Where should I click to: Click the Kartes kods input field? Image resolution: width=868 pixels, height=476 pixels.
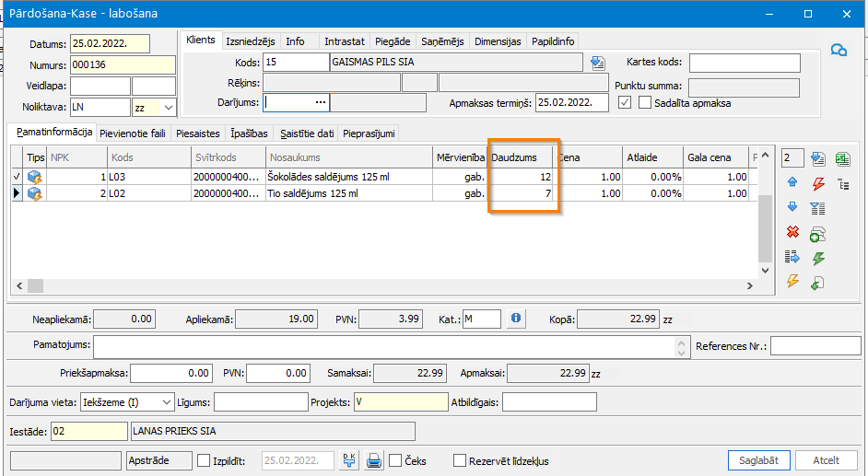(745, 63)
